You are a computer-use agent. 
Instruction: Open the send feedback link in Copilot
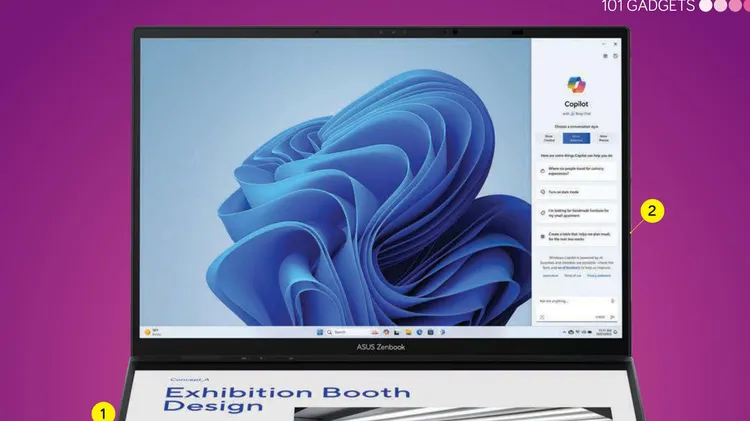[569, 268]
